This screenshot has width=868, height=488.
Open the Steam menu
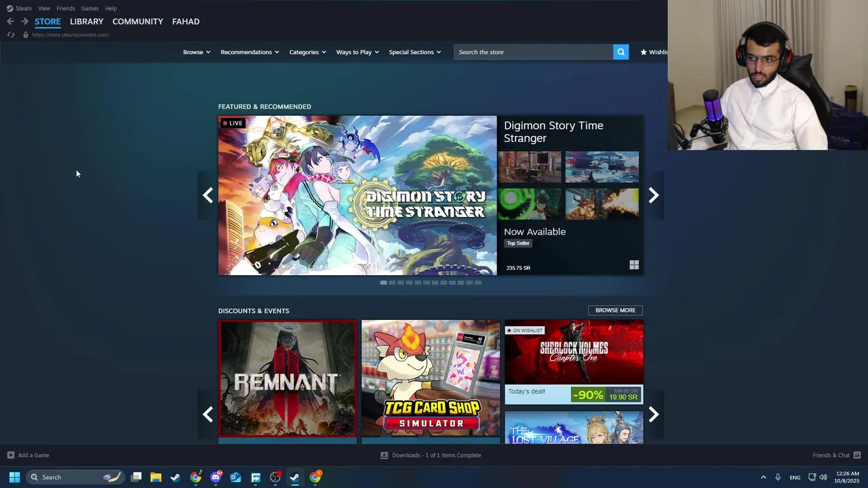tap(24, 8)
